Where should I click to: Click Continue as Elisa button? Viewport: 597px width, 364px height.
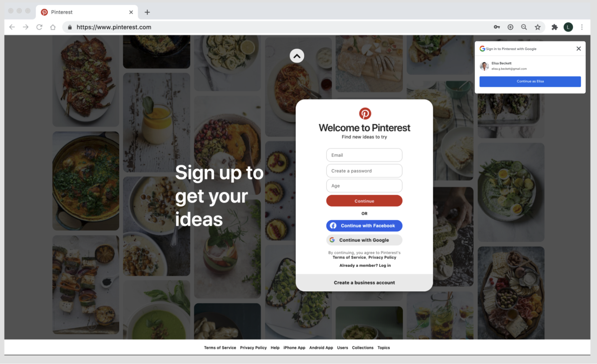click(530, 81)
